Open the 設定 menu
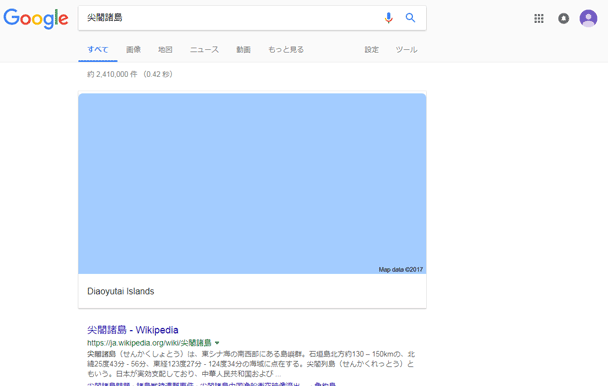The image size is (608, 386). [x=371, y=50]
